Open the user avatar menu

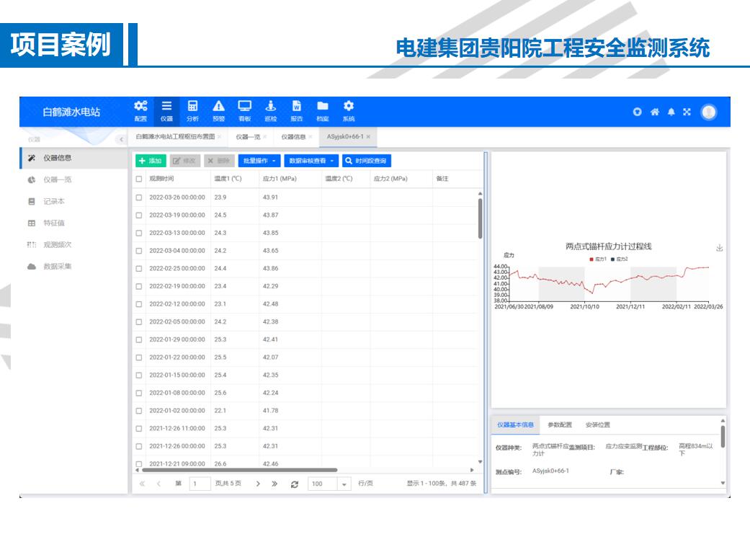[x=708, y=112]
